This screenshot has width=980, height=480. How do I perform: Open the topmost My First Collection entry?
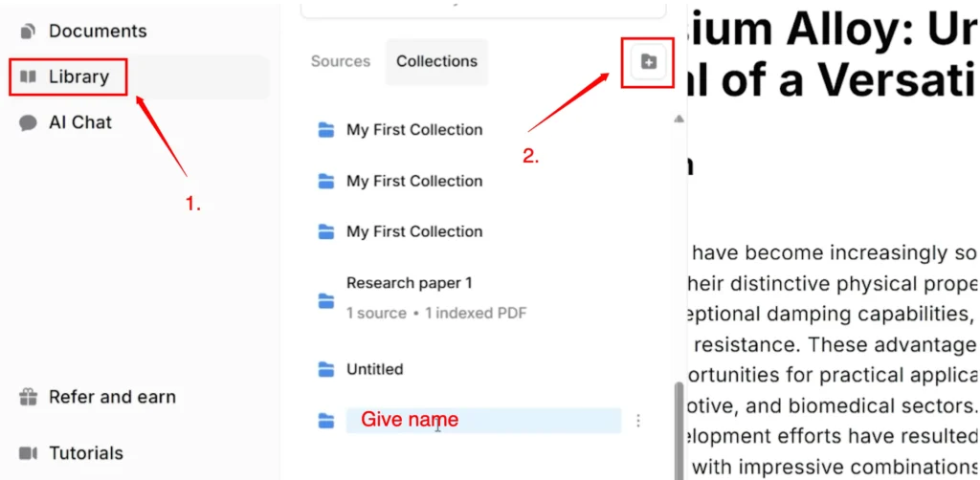[x=413, y=130]
